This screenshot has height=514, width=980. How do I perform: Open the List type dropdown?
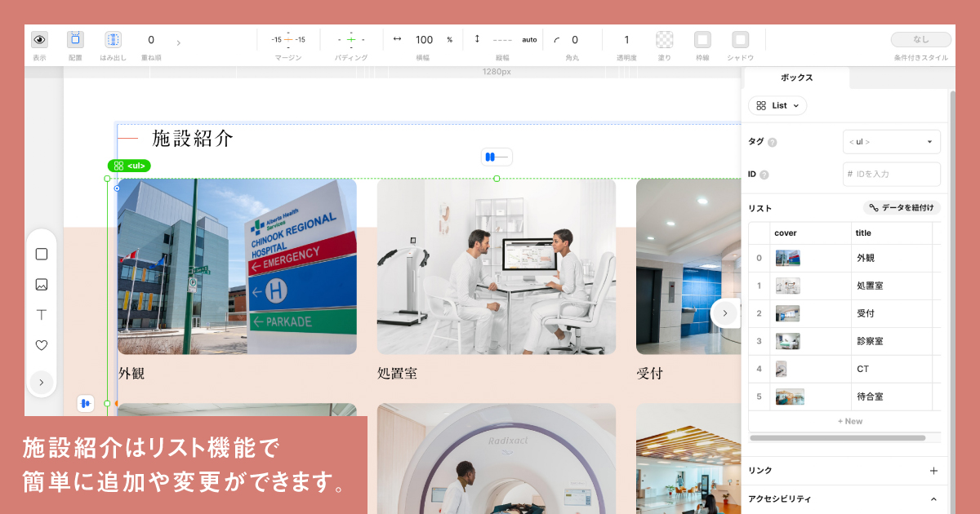pos(777,105)
